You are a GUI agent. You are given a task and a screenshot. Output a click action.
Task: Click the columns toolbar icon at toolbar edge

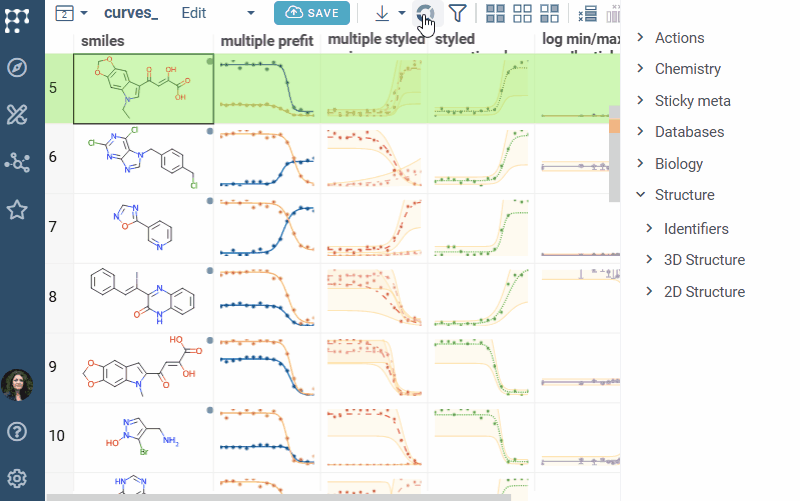point(613,13)
